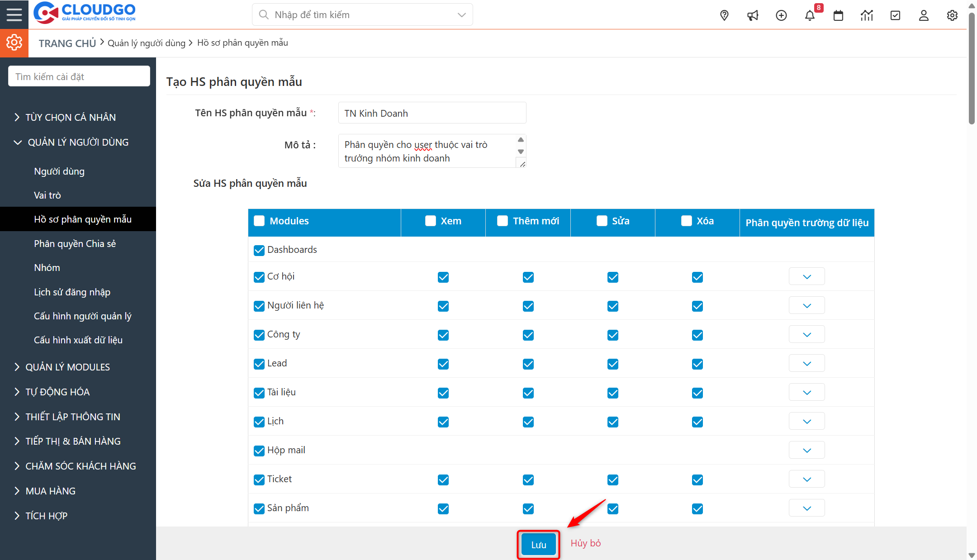Image resolution: width=977 pixels, height=560 pixels.
Task: Open the announcements megaphone icon
Action: (x=753, y=15)
